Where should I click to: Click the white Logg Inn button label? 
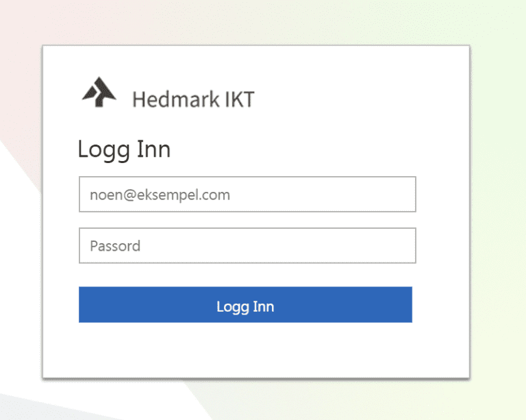[x=245, y=306]
